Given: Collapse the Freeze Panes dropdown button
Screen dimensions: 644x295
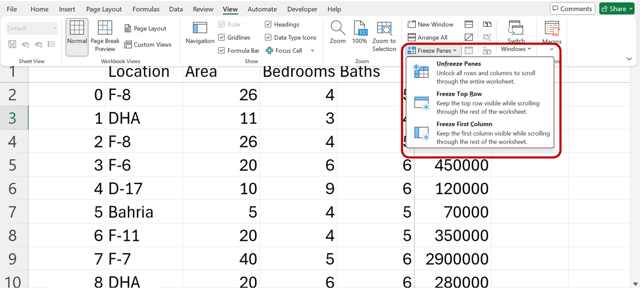Looking at the screenshot, I should [x=433, y=50].
